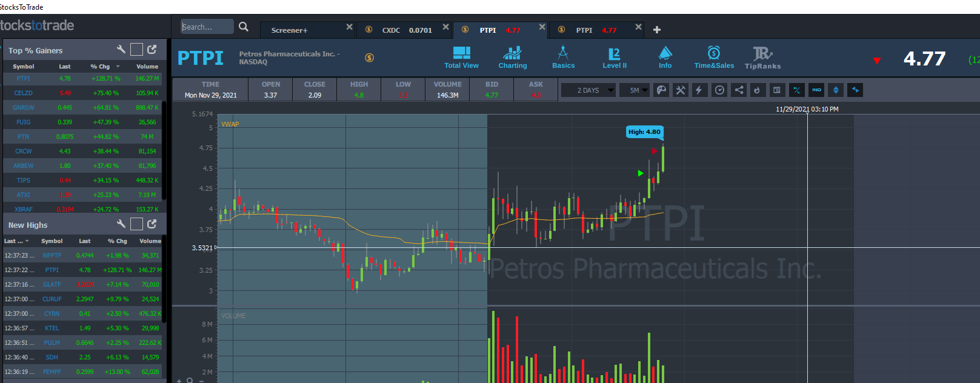The height and width of the screenshot is (383, 980).
Task: Add a new tab with plus icon
Action: click(657, 30)
